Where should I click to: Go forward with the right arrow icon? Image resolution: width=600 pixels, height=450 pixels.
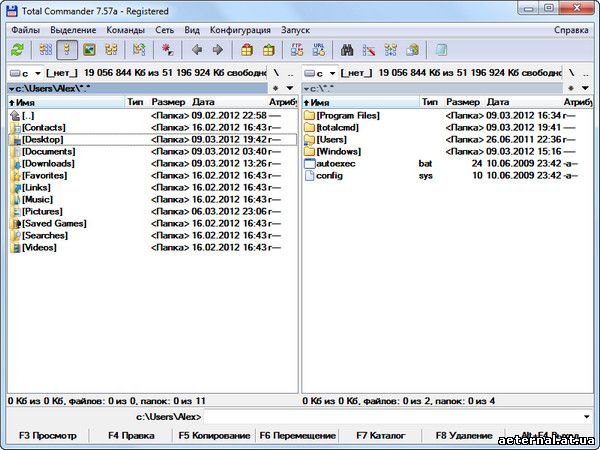coord(218,50)
